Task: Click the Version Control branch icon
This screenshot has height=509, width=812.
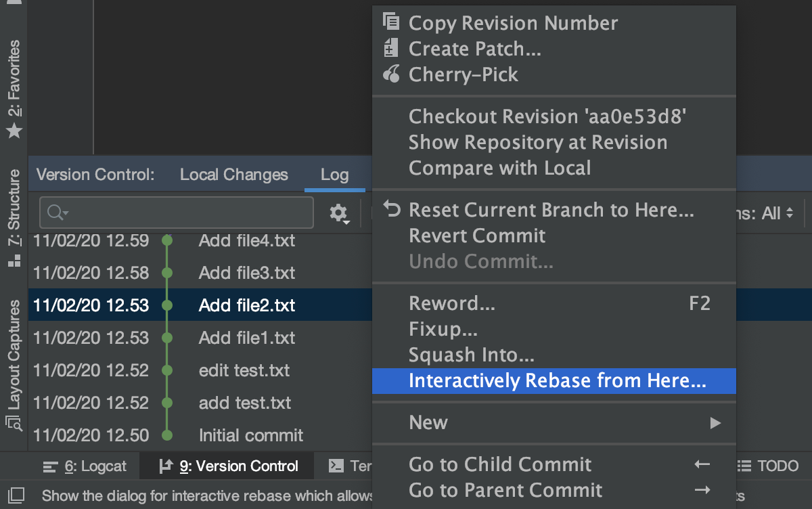Action: click(165, 466)
